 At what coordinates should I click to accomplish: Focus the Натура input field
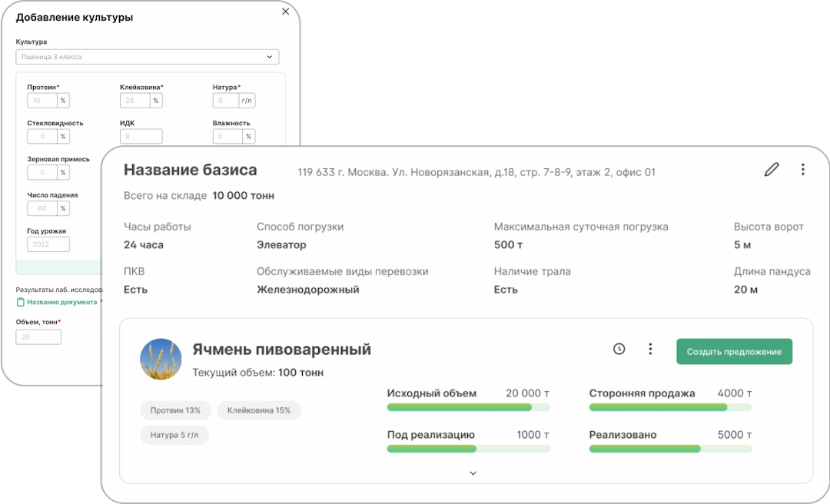point(226,101)
